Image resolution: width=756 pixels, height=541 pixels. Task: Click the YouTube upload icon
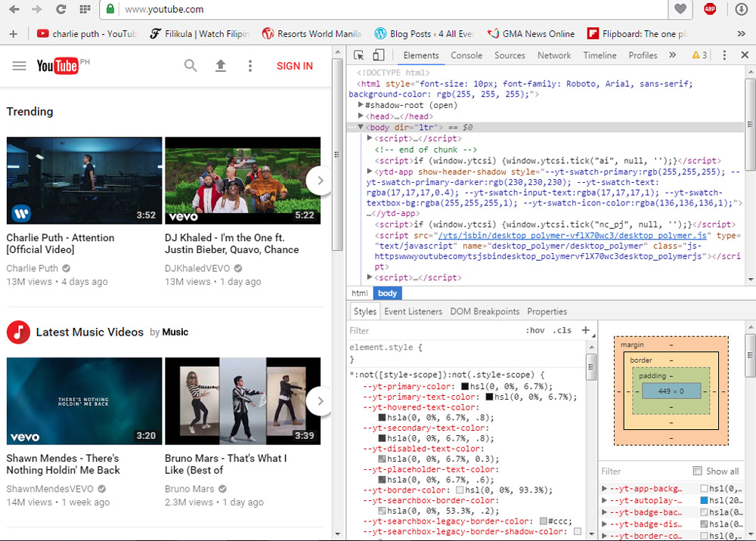pyautogui.click(x=220, y=66)
